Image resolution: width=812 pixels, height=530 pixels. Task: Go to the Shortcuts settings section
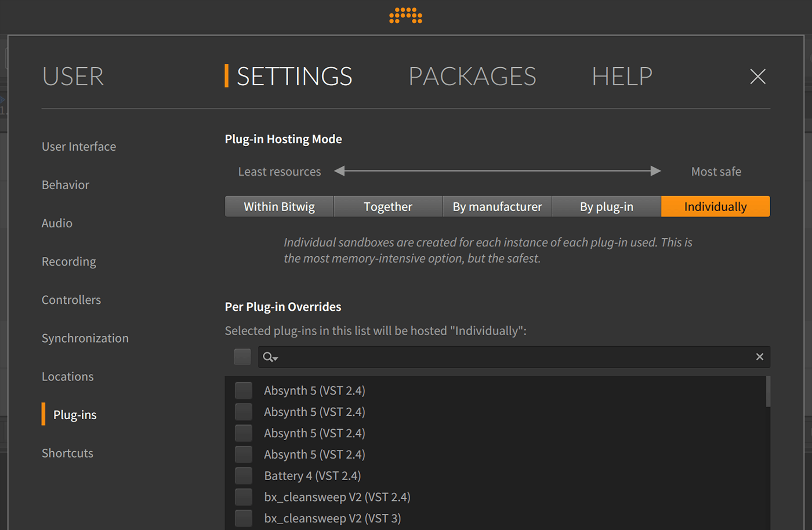[x=67, y=453]
